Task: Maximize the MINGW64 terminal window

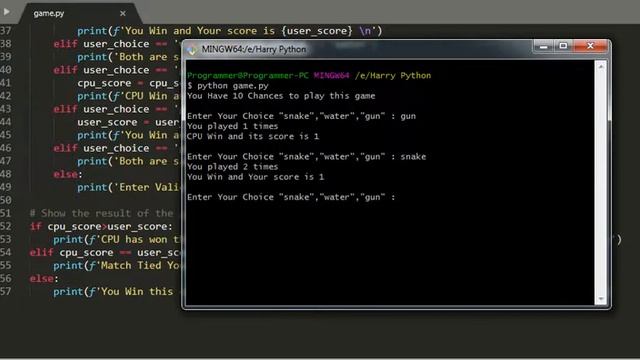Action: [x=563, y=47]
